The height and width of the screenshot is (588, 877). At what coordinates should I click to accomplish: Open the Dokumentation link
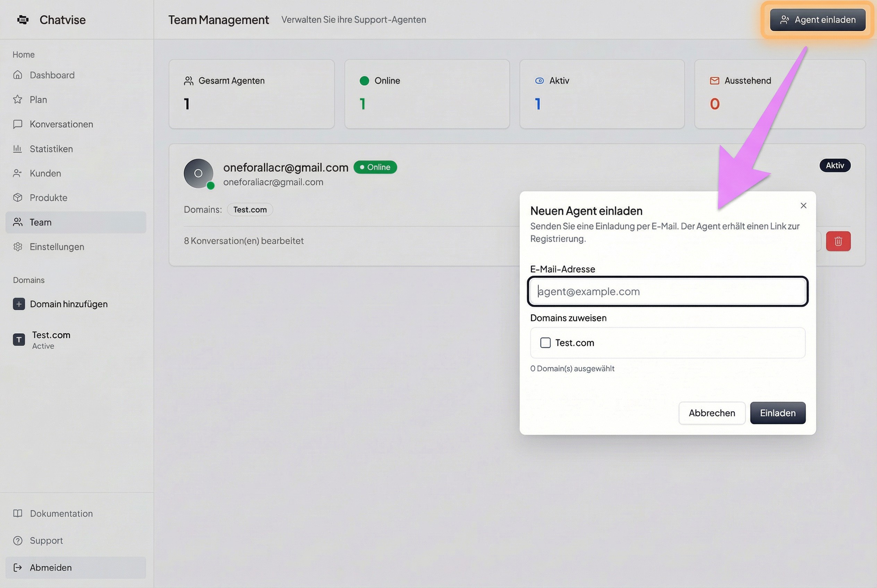(61, 513)
